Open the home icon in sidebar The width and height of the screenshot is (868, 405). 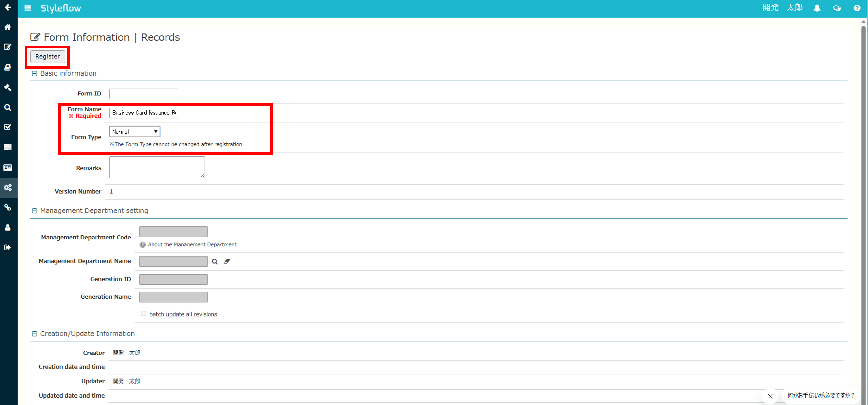pyautogui.click(x=8, y=27)
